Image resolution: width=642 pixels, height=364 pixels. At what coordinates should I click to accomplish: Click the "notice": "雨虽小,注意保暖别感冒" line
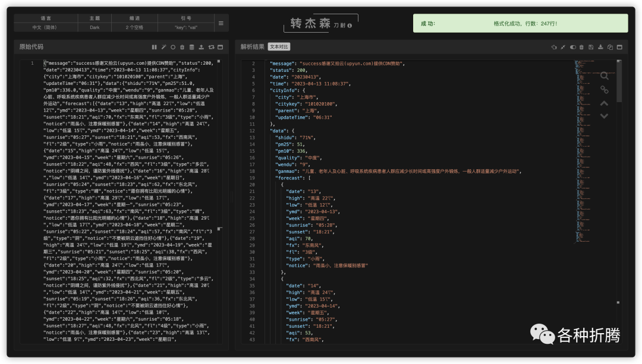pos(327,265)
